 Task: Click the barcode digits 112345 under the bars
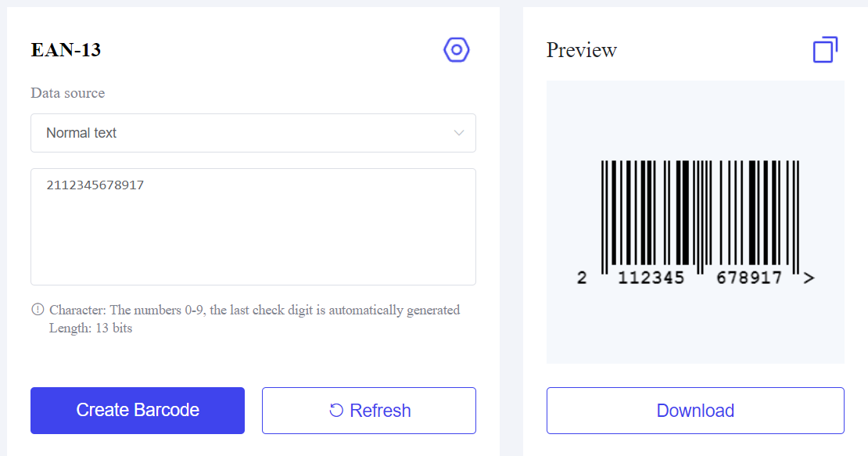[x=651, y=278]
